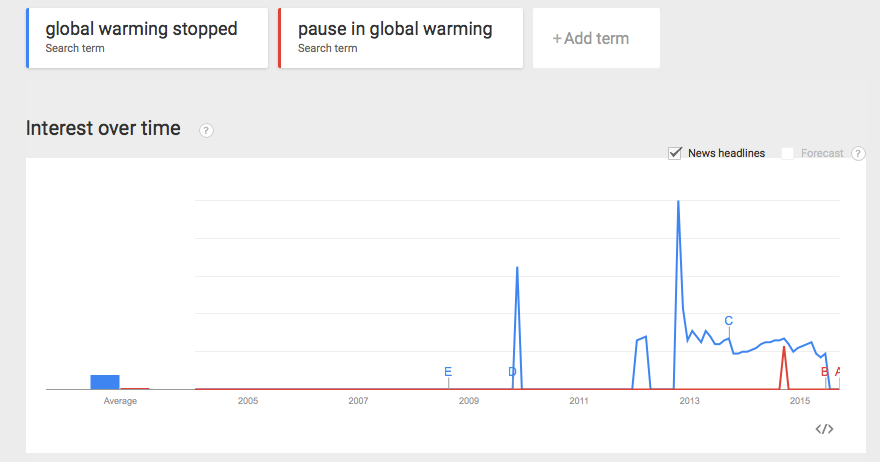This screenshot has height=462, width=880.
Task: Click the help icon next to Forecast
Action: click(x=858, y=153)
